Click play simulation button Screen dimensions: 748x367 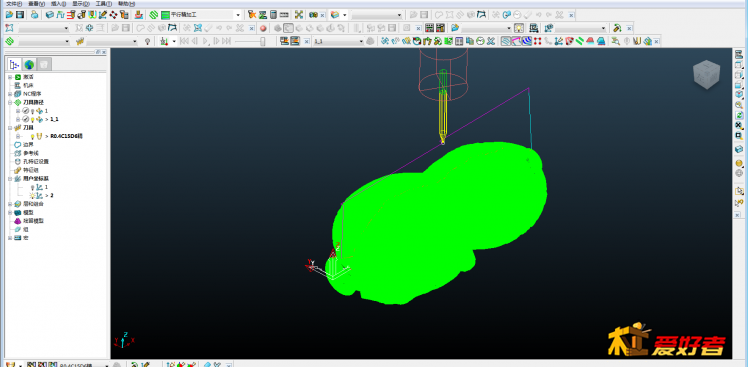pos(206,42)
